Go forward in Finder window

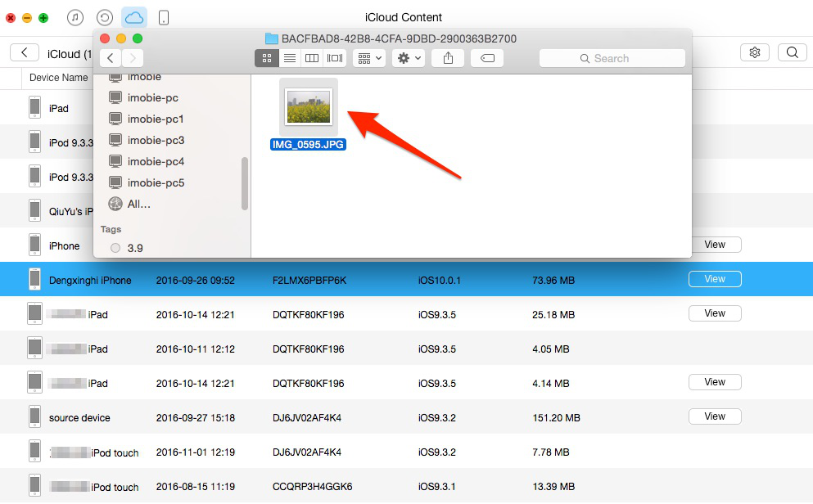point(133,58)
